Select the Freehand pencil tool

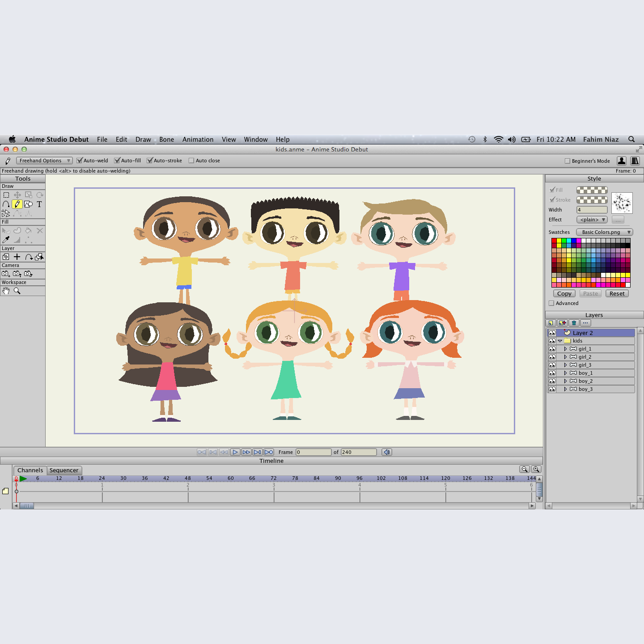point(17,204)
